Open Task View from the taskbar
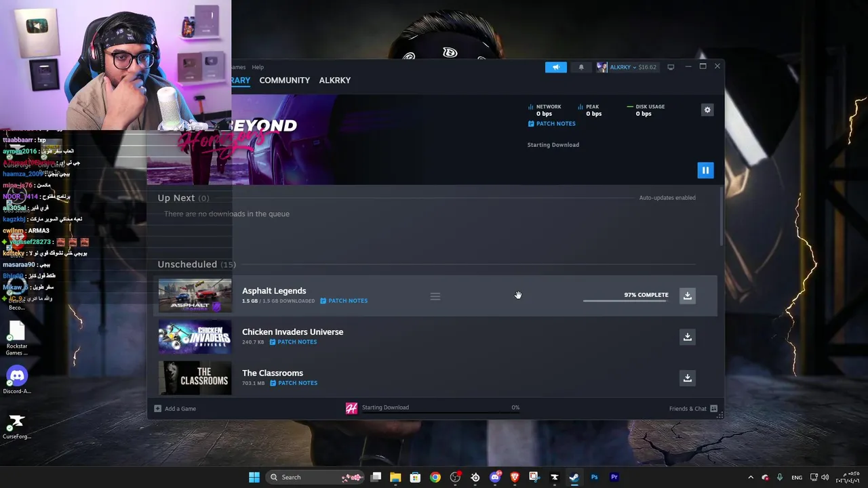The height and width of the screenshot is (488, 868). click(x=376, y=477)
